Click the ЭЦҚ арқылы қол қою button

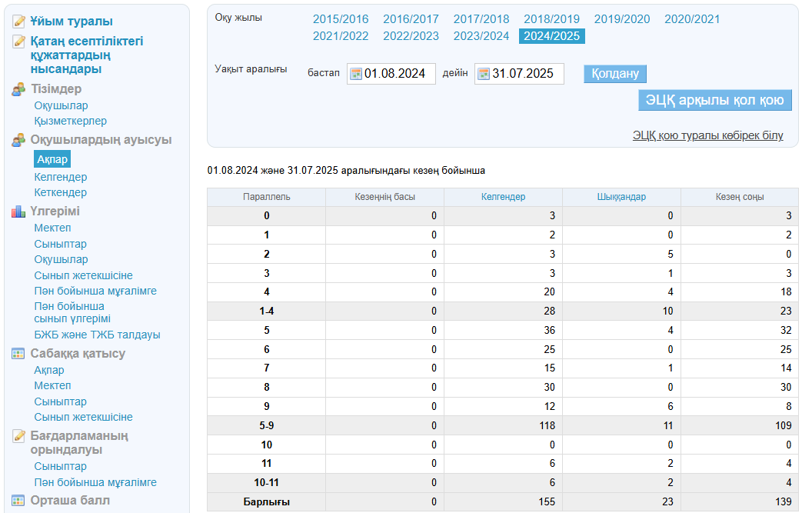coord(714,100)
